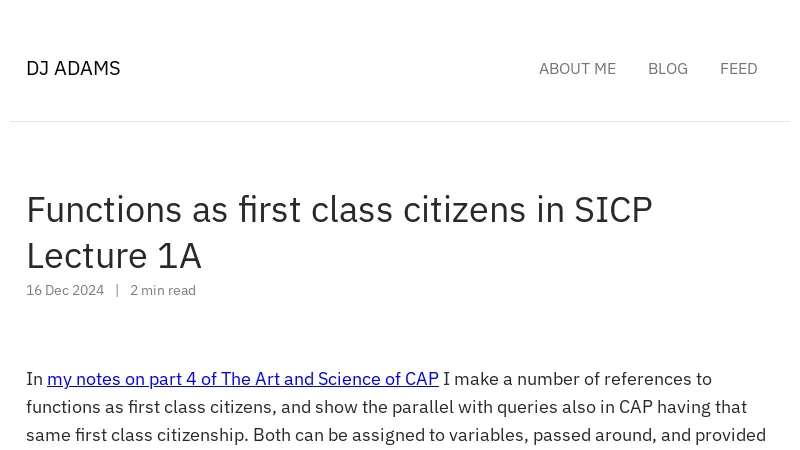This screenshot has width=800, height=450.
Task: Click the DJ ADAMS site title
Action: (73, 68)
